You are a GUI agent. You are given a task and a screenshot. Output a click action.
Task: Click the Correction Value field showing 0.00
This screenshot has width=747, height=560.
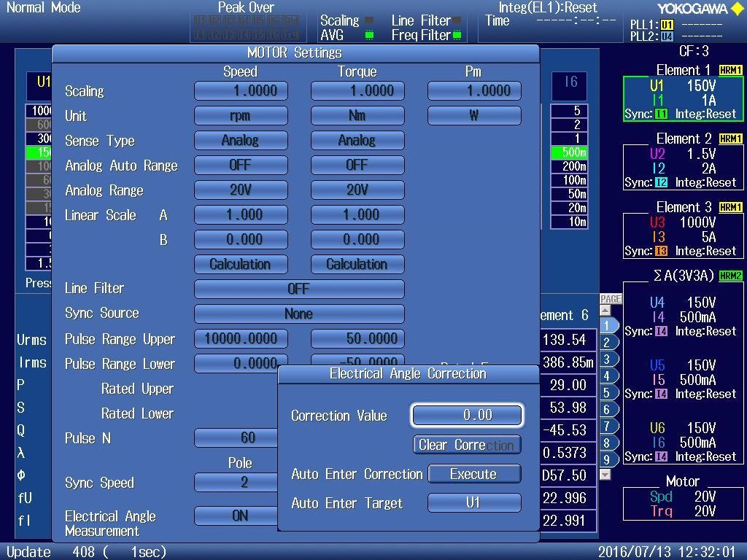(x=468, y=415)
